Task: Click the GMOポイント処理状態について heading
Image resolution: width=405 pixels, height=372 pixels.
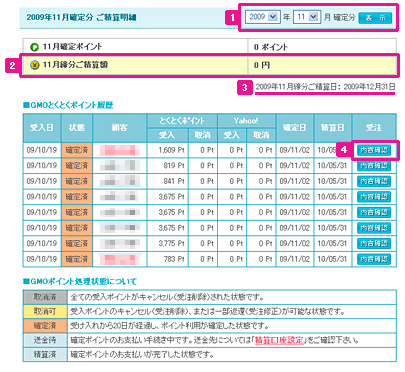Action: 80,282
